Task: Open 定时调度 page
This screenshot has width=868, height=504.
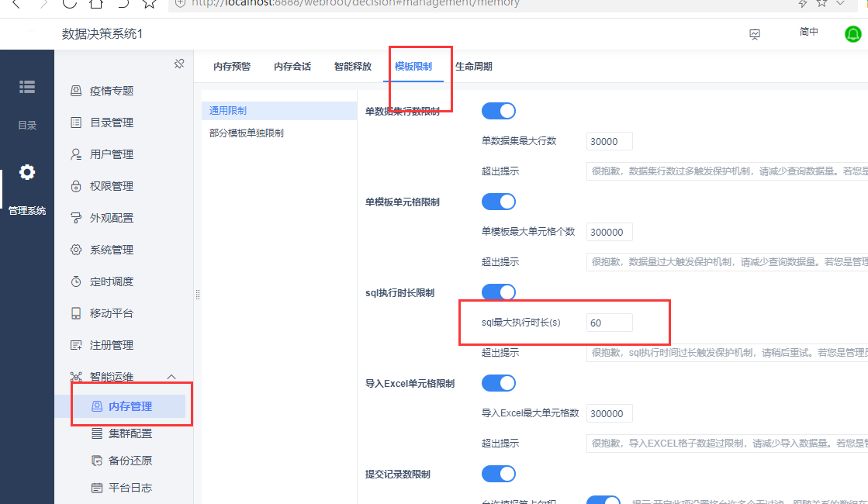Action: [x=112, y=281]
